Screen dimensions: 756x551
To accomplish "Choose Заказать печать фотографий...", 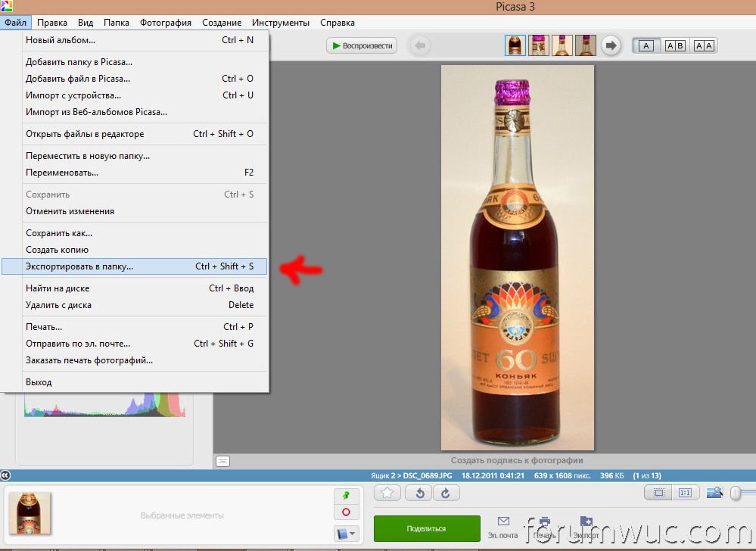I will 135,360.
